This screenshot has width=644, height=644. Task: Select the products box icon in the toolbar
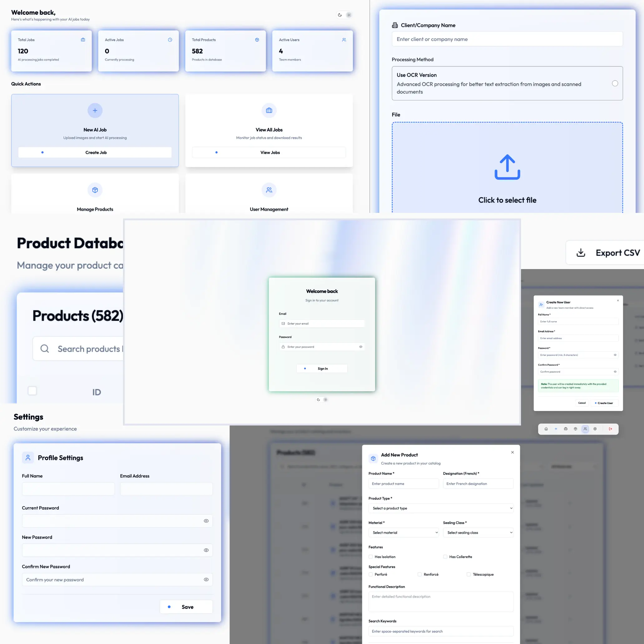click(575, 429)
